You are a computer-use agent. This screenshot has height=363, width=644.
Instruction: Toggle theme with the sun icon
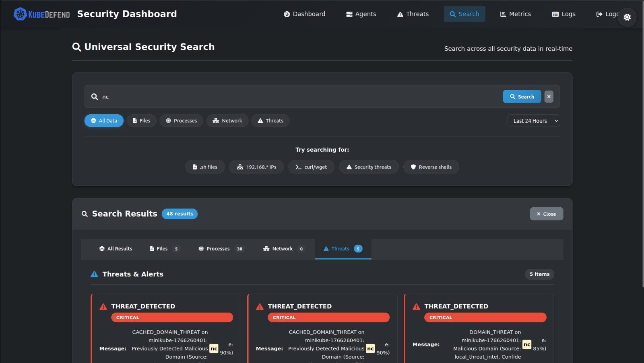click(x=627, y=17)
